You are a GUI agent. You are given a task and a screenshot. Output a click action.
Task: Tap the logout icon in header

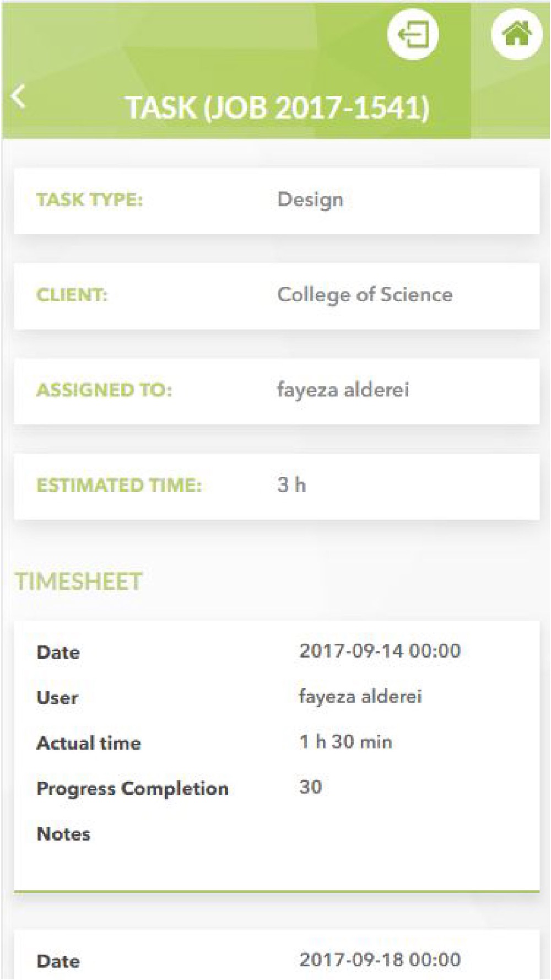pos(413,35)
